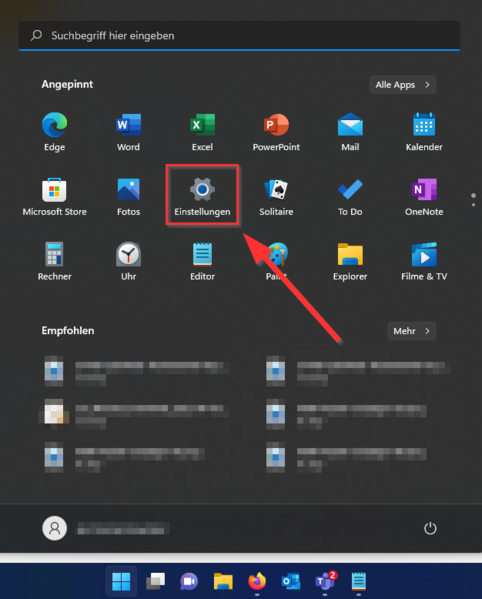
Task: Open the To Do app
Action: (350, 196)
